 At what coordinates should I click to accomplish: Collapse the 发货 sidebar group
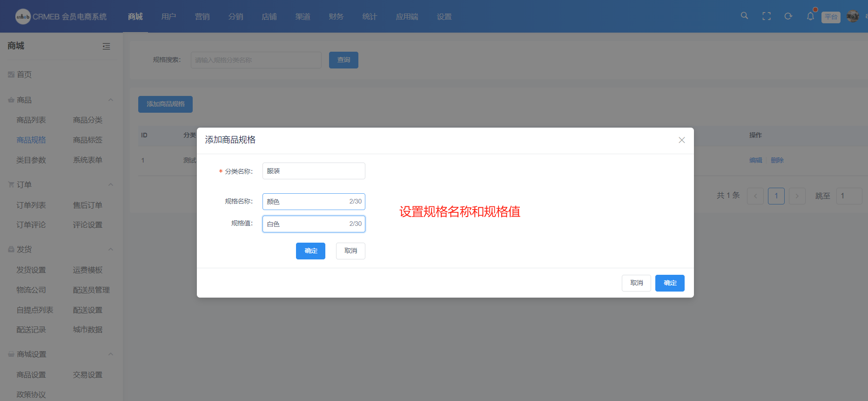point(111,250)
